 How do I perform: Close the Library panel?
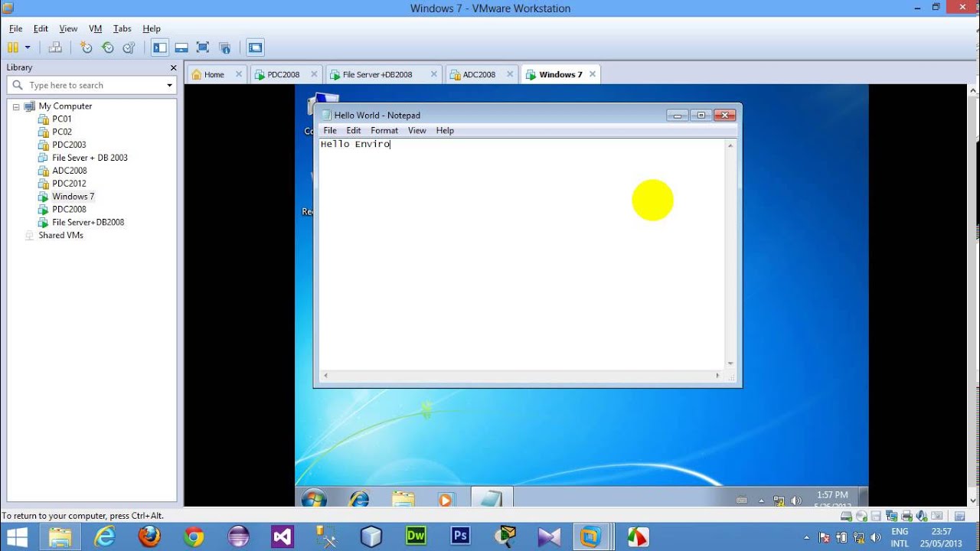pos(173,67)
